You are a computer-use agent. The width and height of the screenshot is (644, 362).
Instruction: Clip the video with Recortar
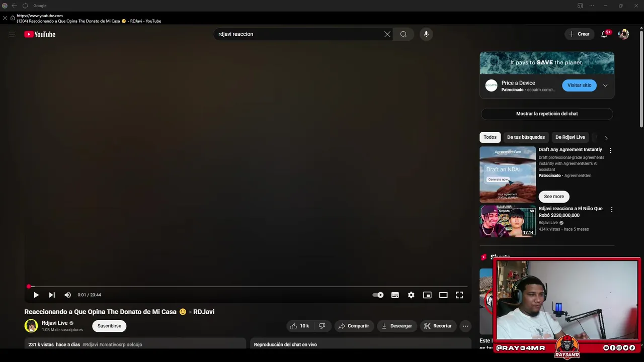(x=438, y=326)
